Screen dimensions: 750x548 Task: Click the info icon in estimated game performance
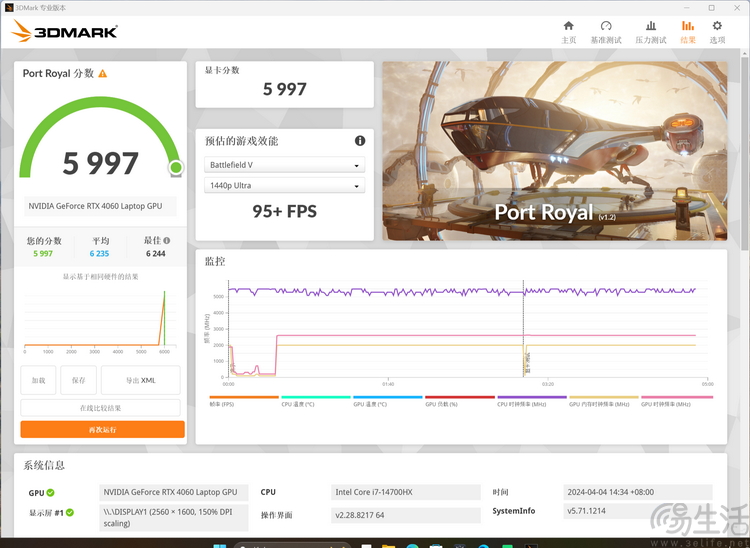360,141
